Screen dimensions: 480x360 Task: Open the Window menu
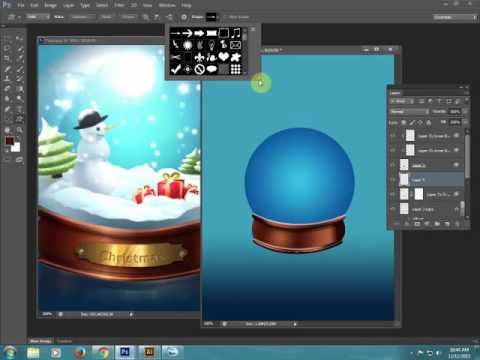[167, 5]
